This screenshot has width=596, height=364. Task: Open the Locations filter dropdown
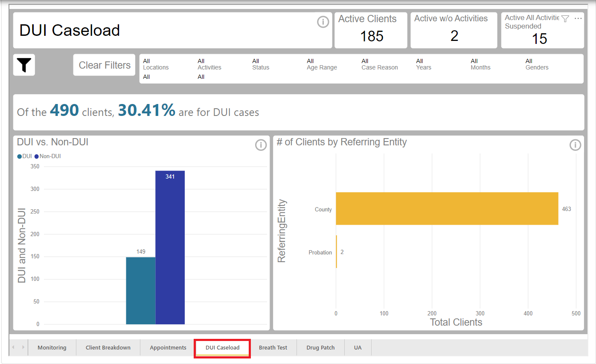coord(156,64)
